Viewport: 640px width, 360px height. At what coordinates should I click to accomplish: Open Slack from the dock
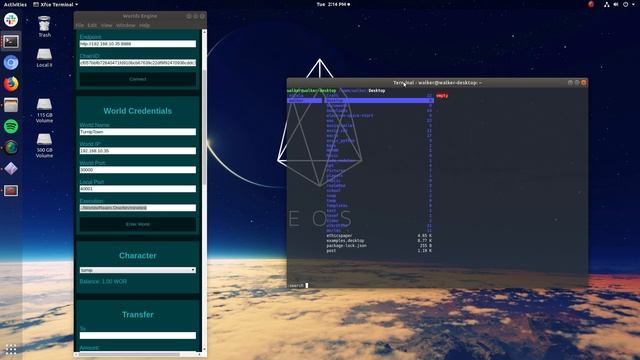[11, 20]
